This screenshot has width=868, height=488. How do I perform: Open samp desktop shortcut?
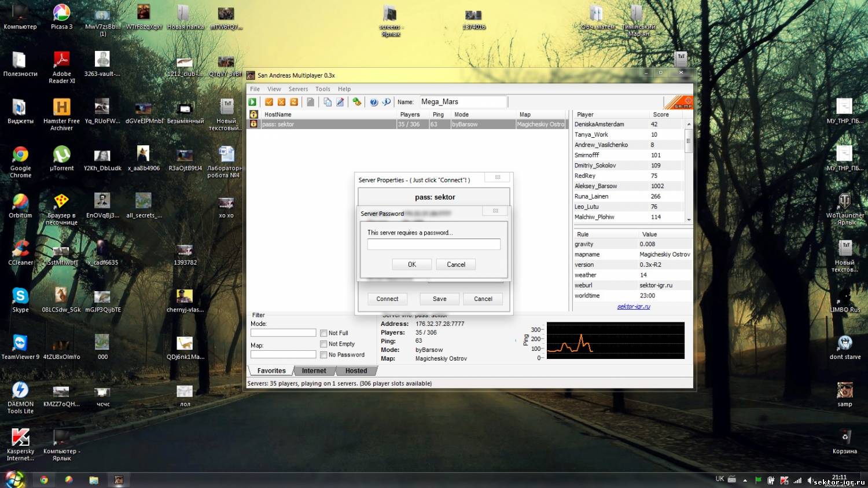845,394
